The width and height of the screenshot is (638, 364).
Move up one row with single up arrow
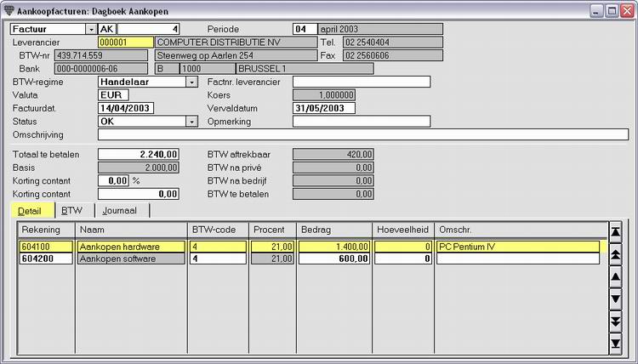[616, 276]
